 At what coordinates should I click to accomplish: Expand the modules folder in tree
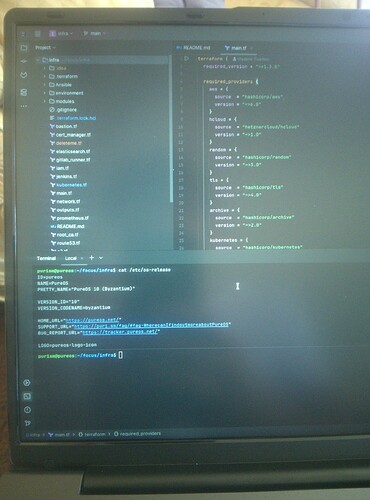pyautogui.click(x=45, y=101)
